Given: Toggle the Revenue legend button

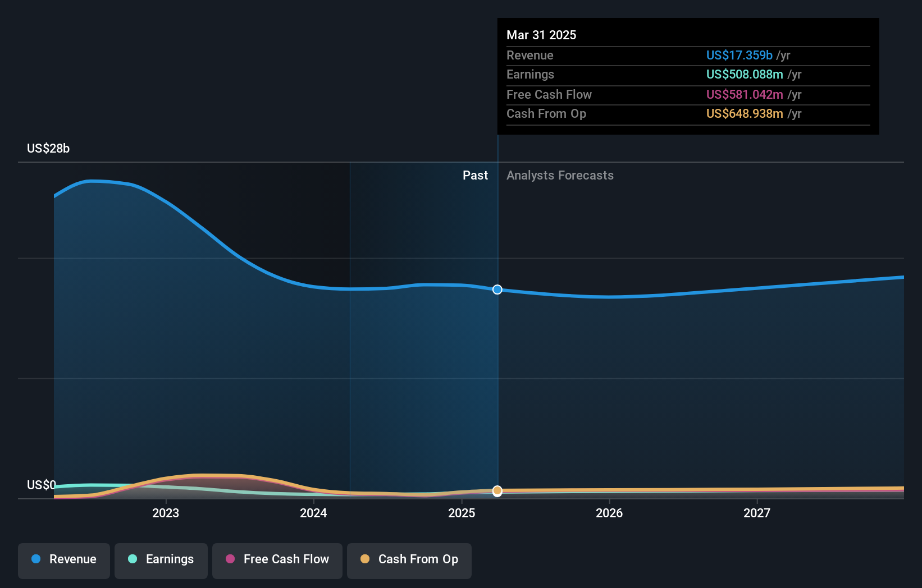Looking at the screenshot, I should point(64,561).
